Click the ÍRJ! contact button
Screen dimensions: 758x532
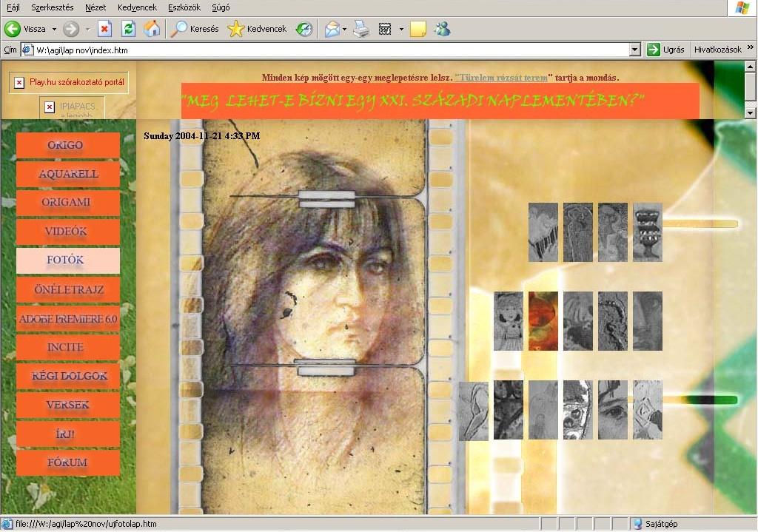[x=68, y=434]
